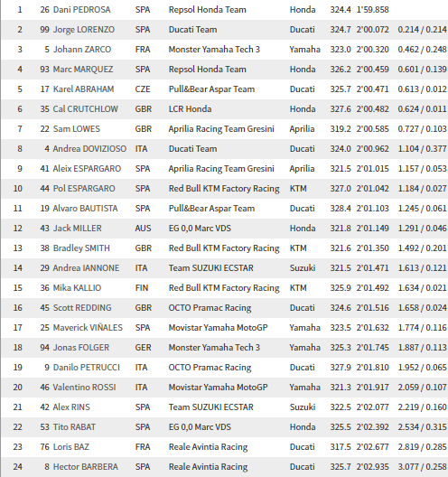This screenshot has height=477, width=448.
Task: Click Johann ZARCO rider name
Action: tap(82, 50)
